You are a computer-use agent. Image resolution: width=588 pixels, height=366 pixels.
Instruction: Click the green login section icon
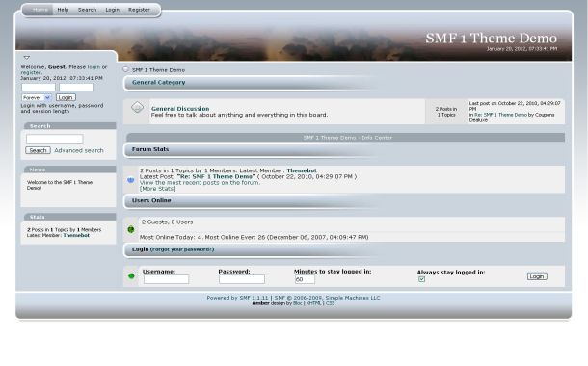point(131,276)
